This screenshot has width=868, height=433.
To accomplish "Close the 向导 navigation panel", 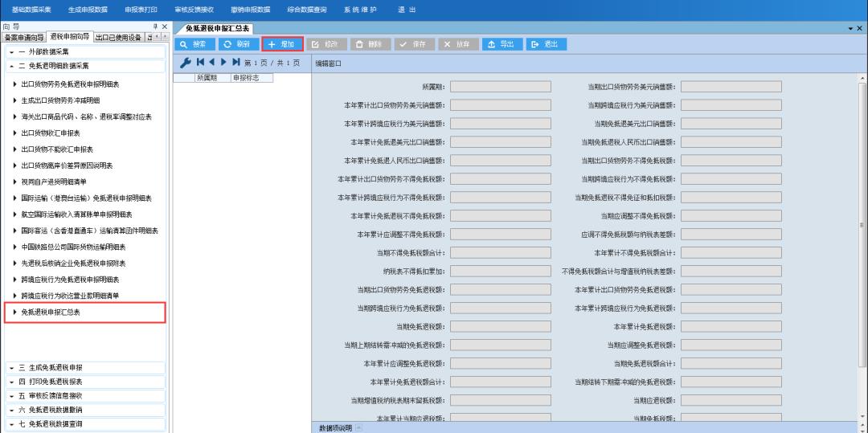I will click(x=165, y=27).
